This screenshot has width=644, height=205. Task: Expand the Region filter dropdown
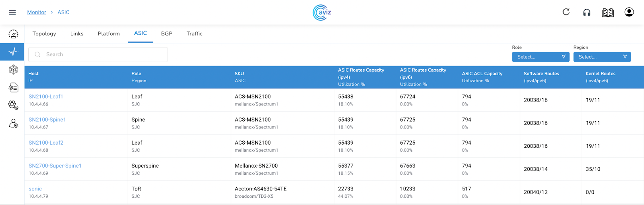tap(602, 57)
